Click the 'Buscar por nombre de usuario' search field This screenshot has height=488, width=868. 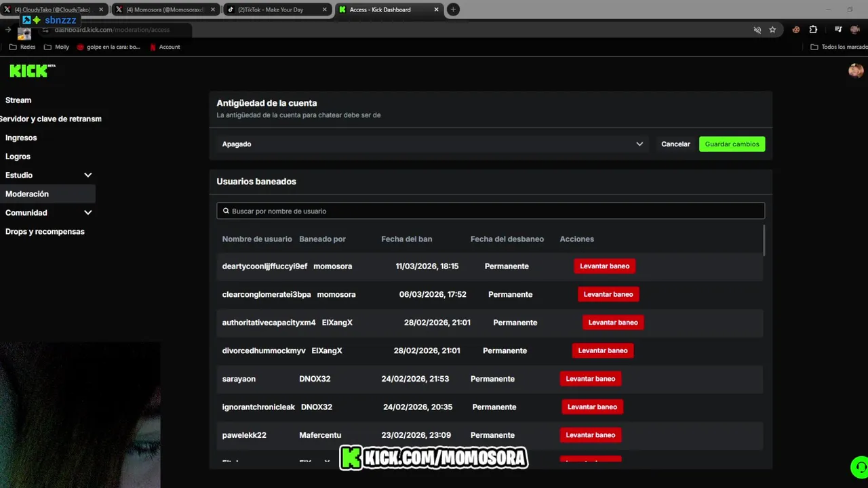pyautogui.click(x=490, y=211)
